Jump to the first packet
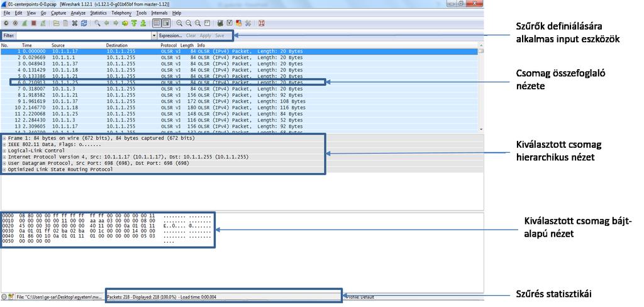The height and width of the screenshot is (307, 644). (134, 23)
